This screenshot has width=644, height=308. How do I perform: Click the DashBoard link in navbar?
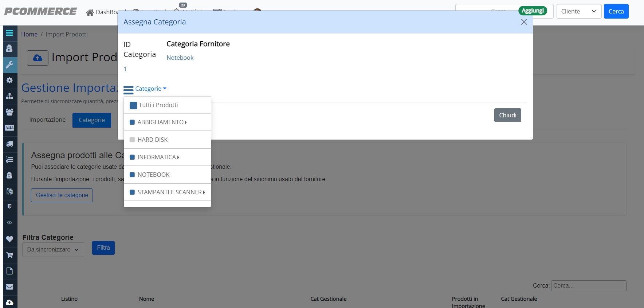[x=106, y=12]
